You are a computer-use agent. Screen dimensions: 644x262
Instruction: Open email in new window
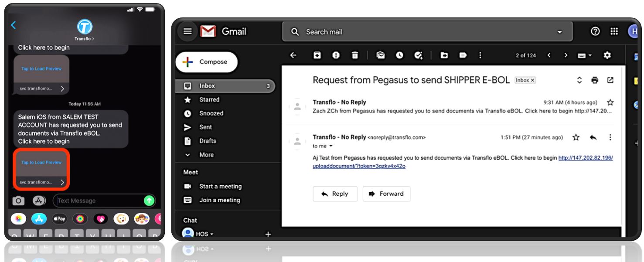[610, 80]
